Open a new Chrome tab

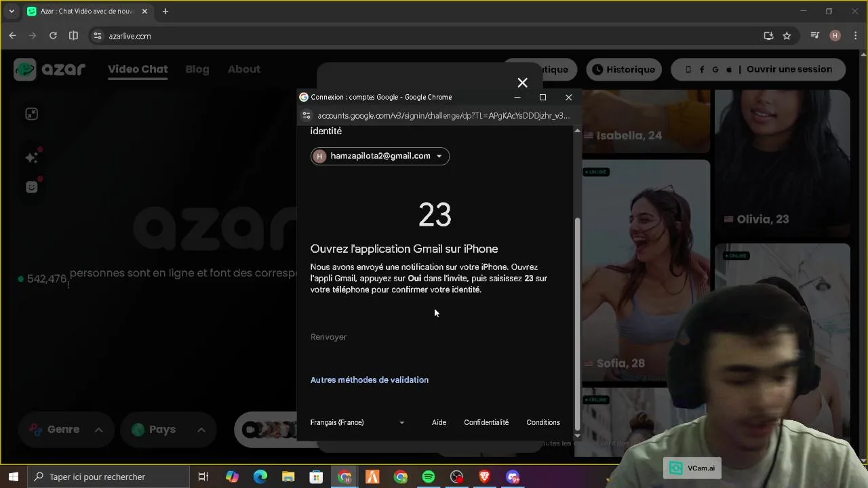click(x=165, y=12)
